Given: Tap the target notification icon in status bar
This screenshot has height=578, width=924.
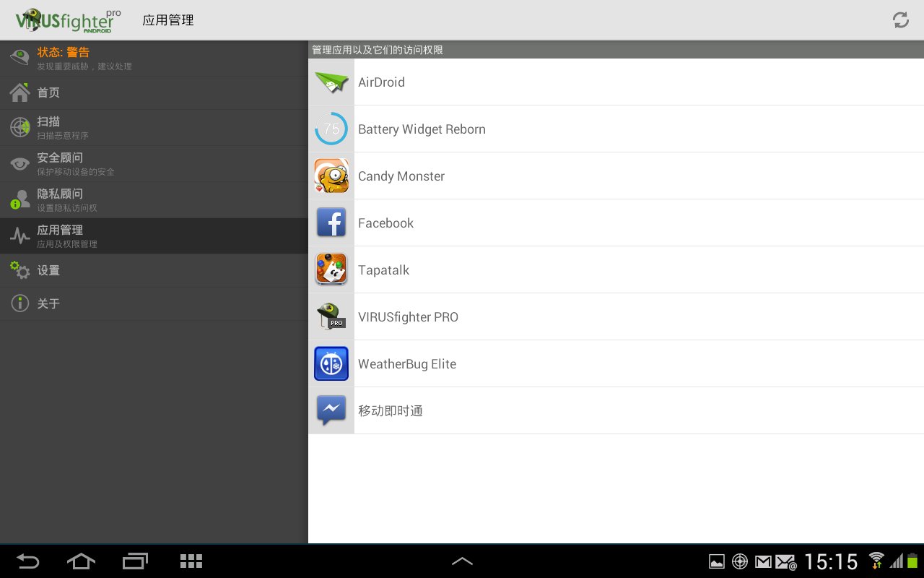Looking at the screenshot, I should [739, 561].
